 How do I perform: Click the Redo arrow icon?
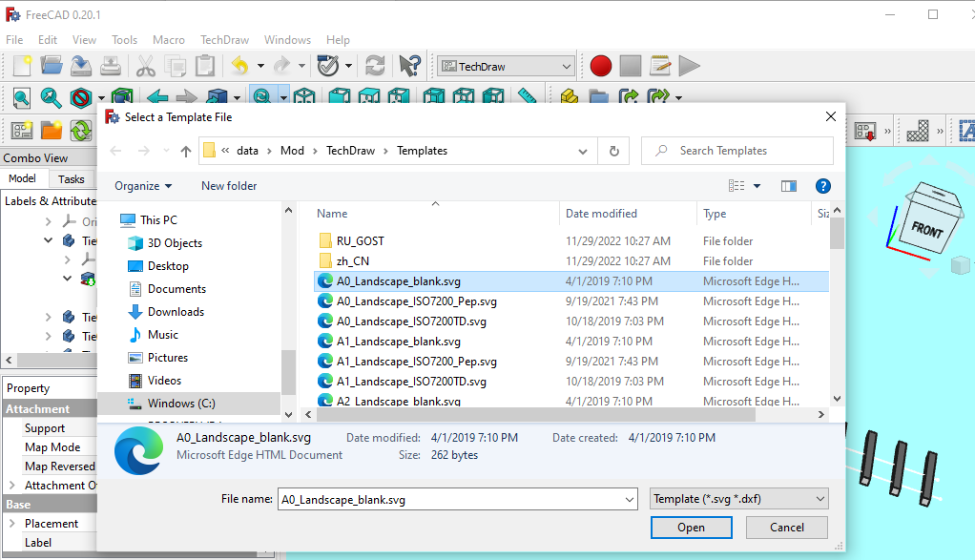281,65
